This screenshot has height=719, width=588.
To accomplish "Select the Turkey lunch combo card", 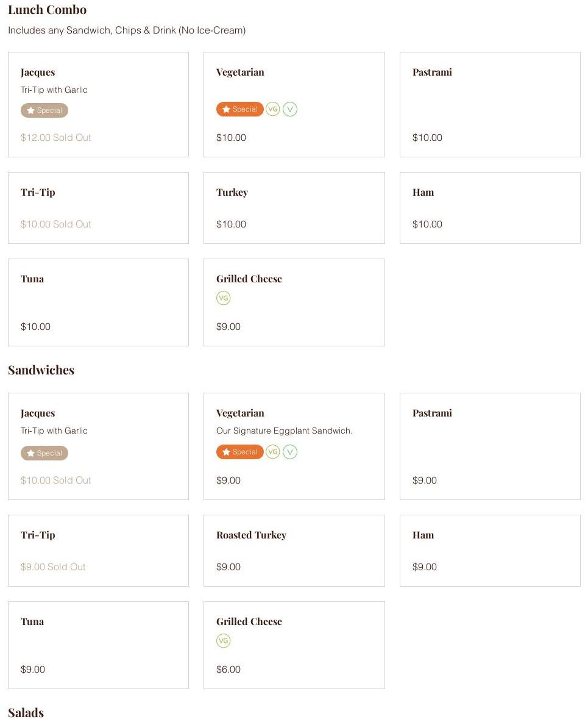I will click(x=294, y=207).
